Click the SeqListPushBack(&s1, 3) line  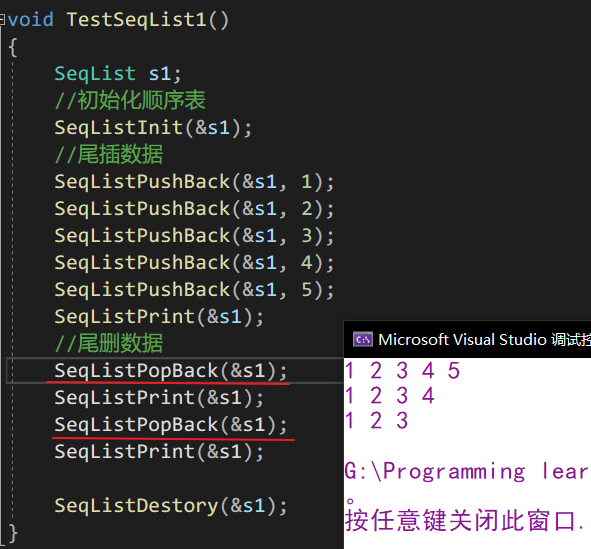pos(194,236)
